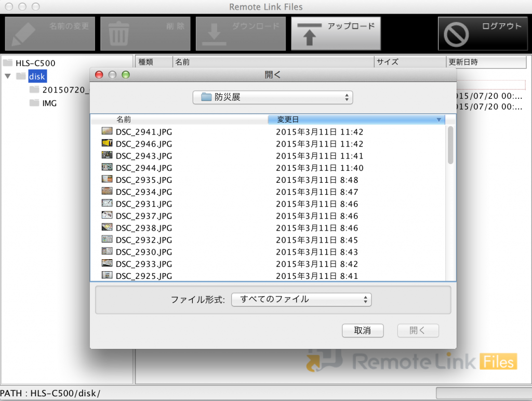Select DSC_2930.JPG file row
This screenshot has height=401, width=532.
[143, 251]
